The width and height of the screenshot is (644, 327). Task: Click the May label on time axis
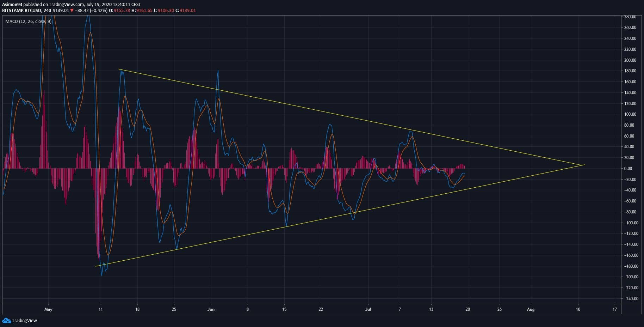[x=48, y=309]
